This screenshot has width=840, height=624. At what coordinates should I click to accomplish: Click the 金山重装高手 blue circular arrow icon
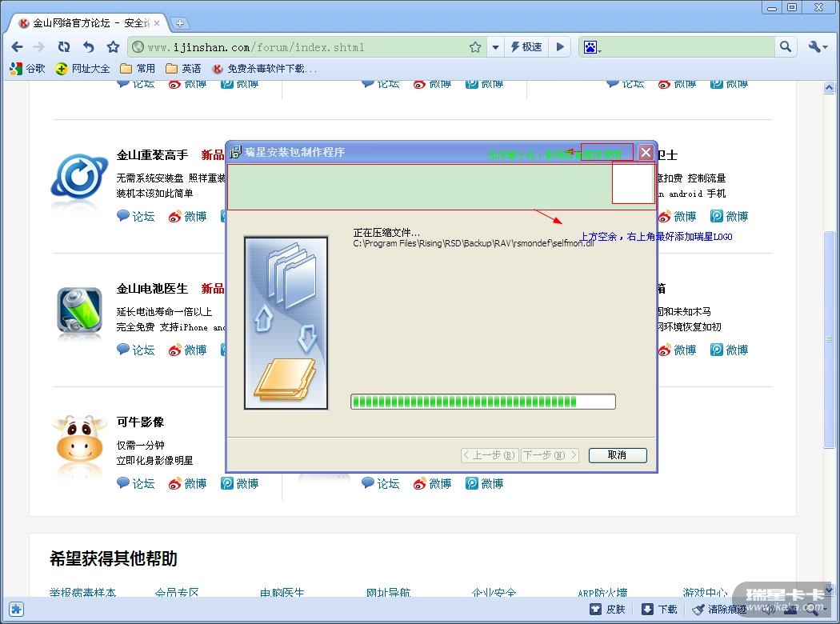[x=79, y=176]
